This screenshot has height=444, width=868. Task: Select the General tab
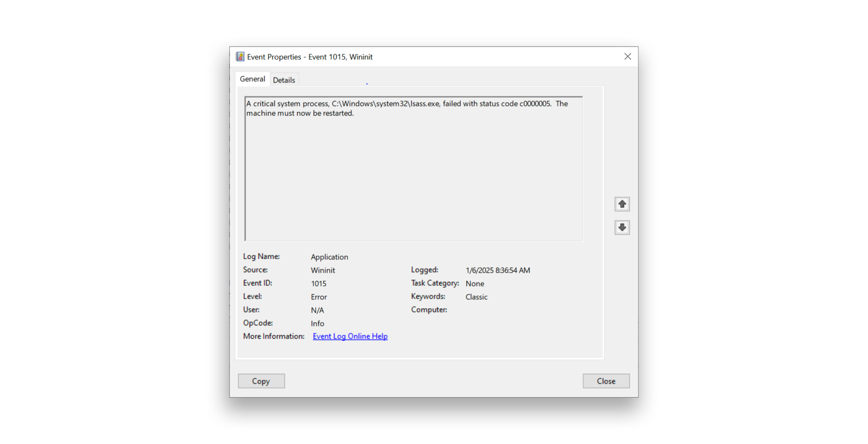[x=252, y=79]
